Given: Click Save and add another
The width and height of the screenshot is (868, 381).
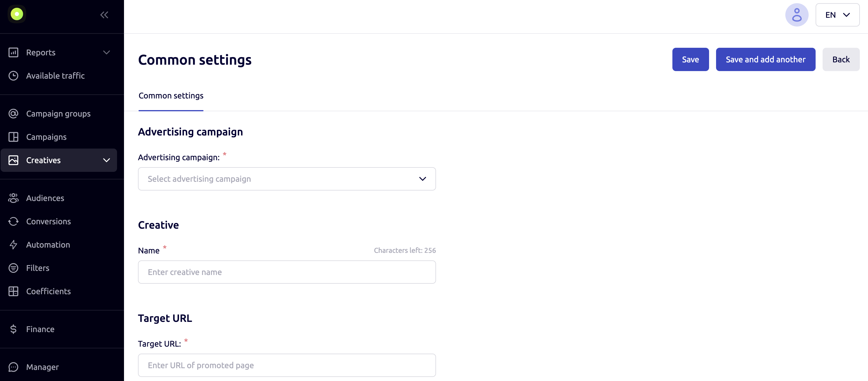Looking at the screenshot, I should point(765,59).
